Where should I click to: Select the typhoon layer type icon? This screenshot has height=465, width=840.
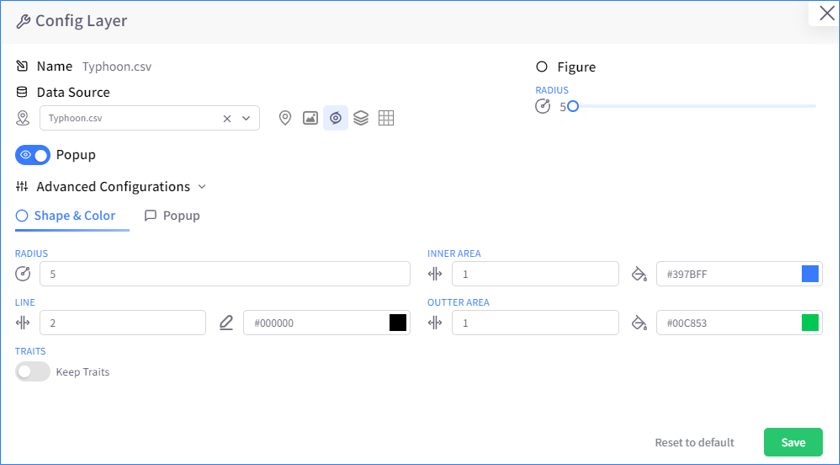(336, 118)
